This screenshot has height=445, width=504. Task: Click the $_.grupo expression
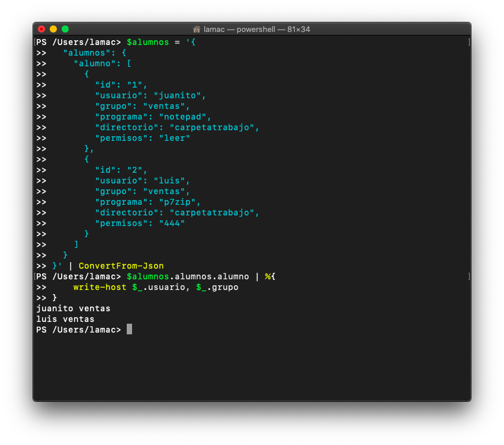pos(217,287)
